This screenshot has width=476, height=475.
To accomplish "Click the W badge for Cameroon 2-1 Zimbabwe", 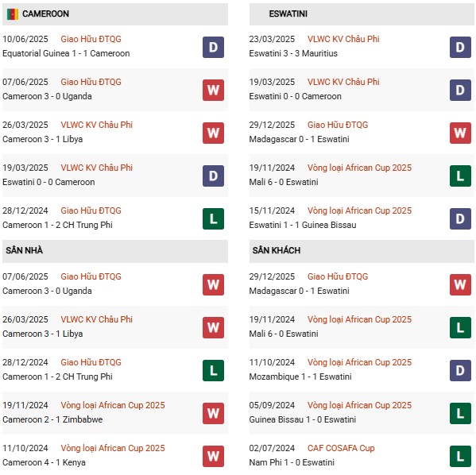I will coord(213,413).
